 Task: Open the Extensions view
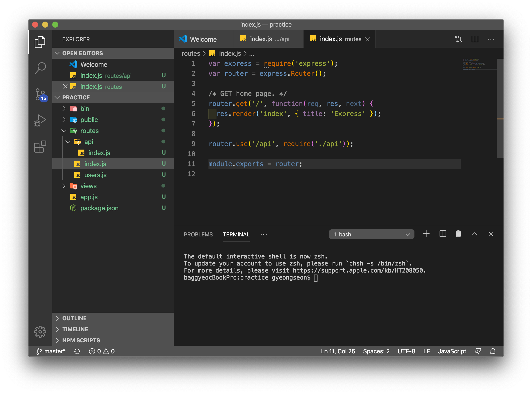40,147
